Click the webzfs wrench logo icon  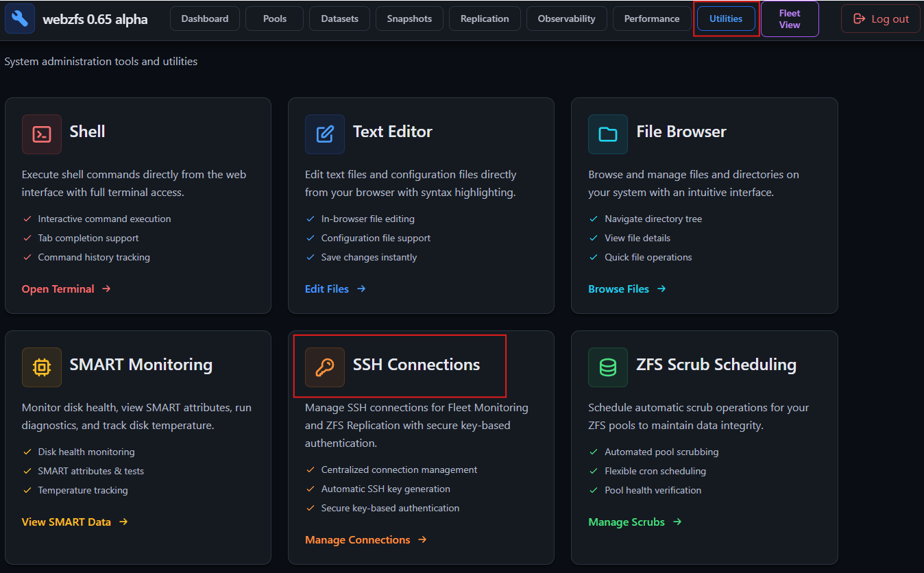pos(20,19)
